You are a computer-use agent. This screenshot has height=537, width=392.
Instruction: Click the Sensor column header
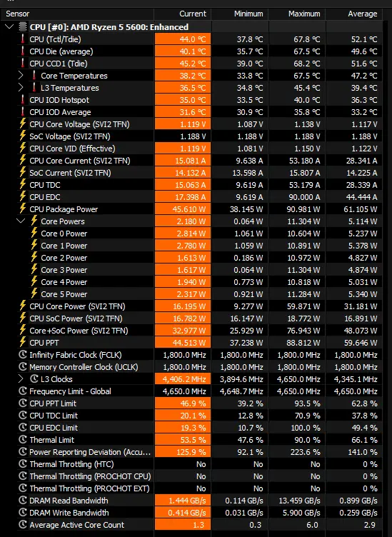point(17,14)
